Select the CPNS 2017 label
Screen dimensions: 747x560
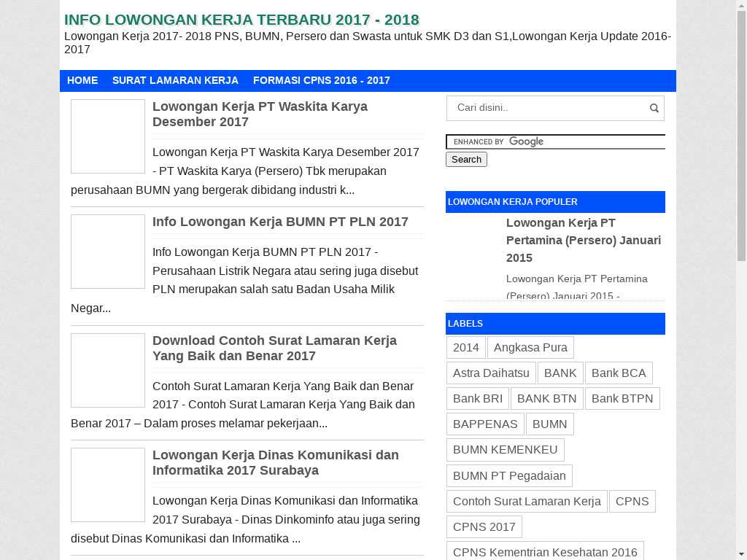click(484, 526)
